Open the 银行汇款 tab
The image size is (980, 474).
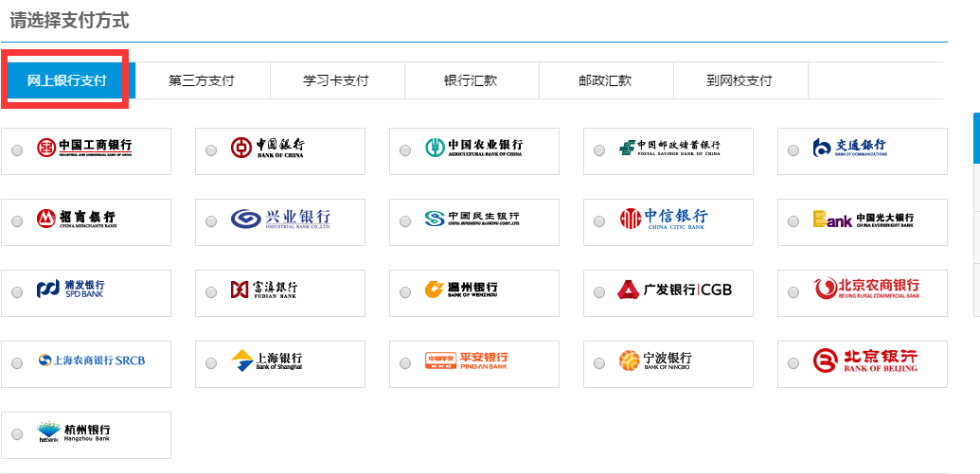point(471,80)
